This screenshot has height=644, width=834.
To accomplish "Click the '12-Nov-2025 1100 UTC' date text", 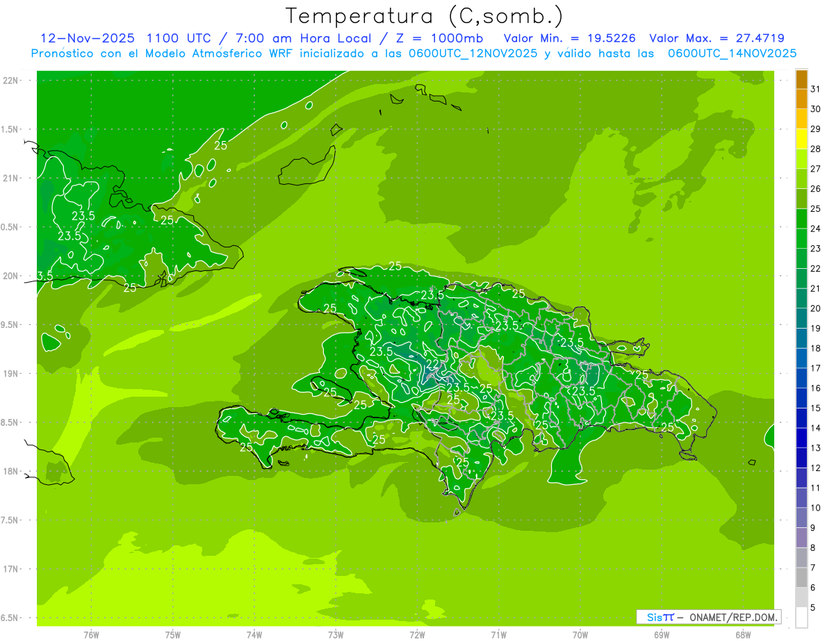I will [128, 38].
